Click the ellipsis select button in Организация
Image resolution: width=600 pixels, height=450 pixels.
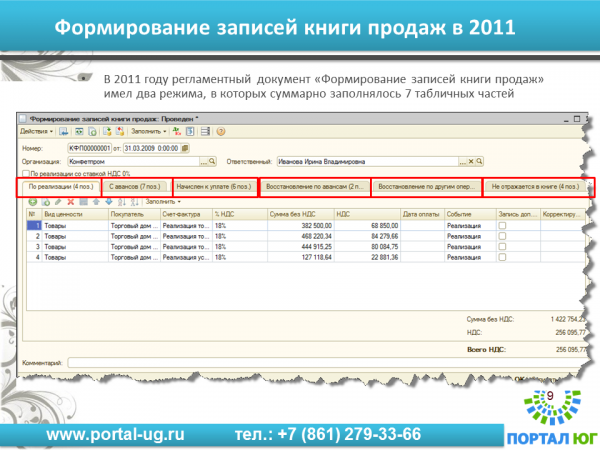(204, 161)
